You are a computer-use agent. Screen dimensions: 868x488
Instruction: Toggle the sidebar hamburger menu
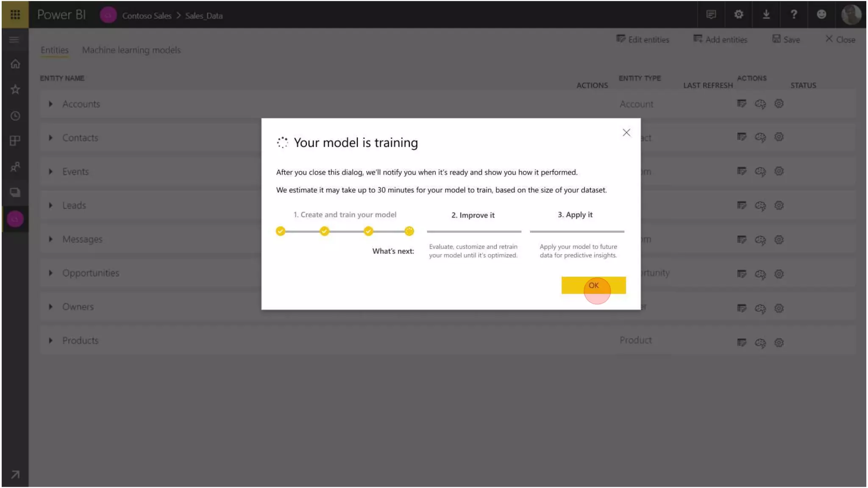14,40
